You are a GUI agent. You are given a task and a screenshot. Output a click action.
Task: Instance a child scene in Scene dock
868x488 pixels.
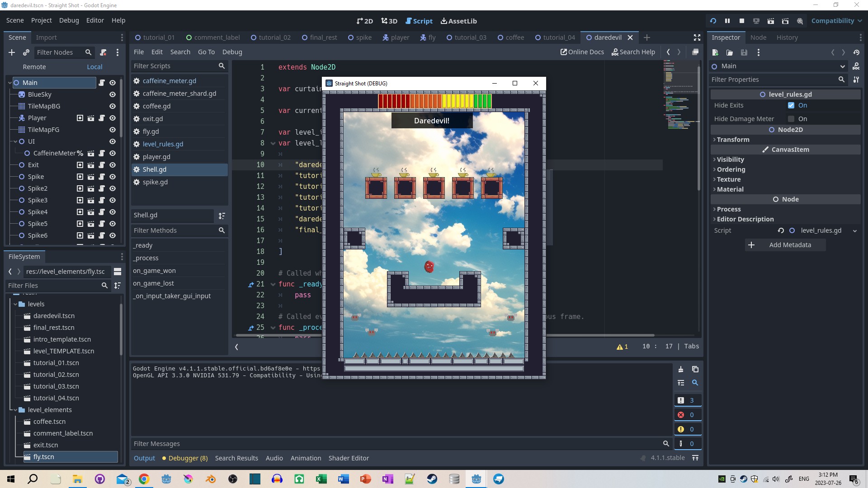[x=26, y=52]
